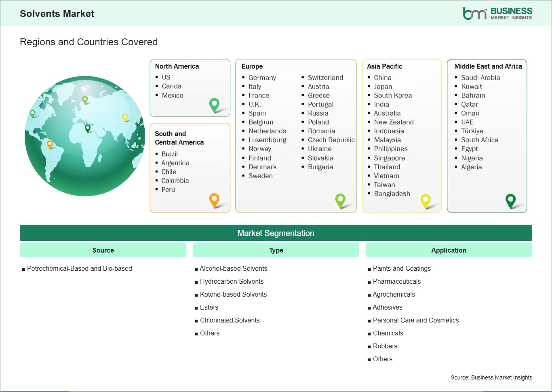
Task: Click the green pin in North America box
Action: click(x=214, y=105)
